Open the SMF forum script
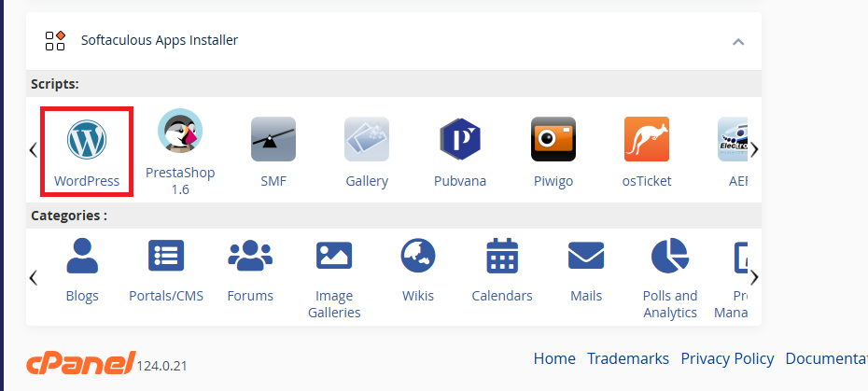 point(273,139)
